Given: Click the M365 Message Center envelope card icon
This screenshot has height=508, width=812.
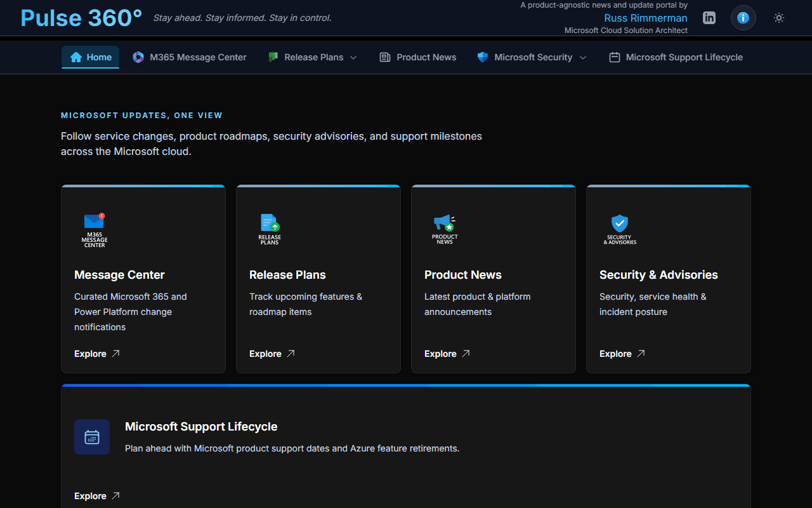Looking at the screenshot, I should click(95, 230).
